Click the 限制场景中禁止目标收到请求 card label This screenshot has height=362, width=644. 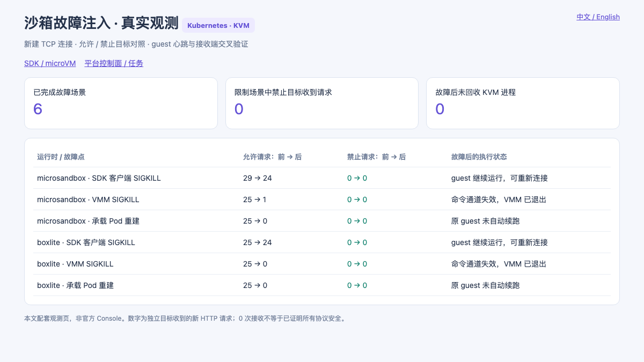click(x=283, y=92)
